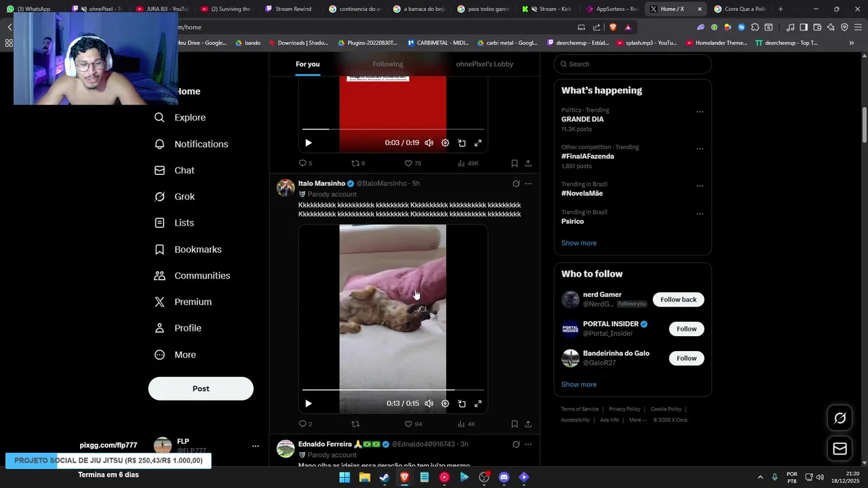Like the upper post with 75 likes
The width and height of the screenshot is (868, 488).
[x=413, y=163]
